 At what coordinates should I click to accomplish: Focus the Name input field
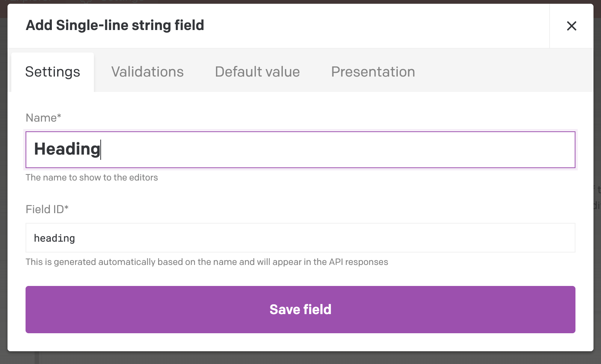pos(300,149)
